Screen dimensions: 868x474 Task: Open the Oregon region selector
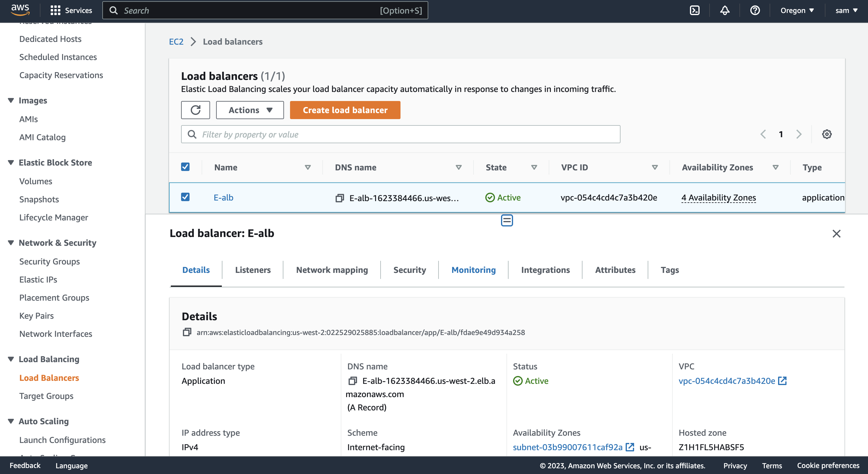click(796, 10)
